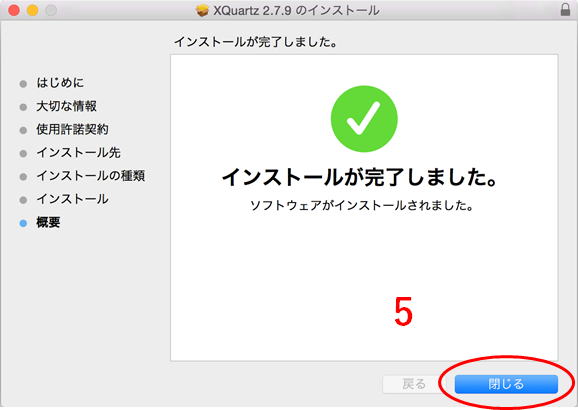578x410 pixels.
Task: Click the blue bullet beside 概要
Action: (23, 223)
